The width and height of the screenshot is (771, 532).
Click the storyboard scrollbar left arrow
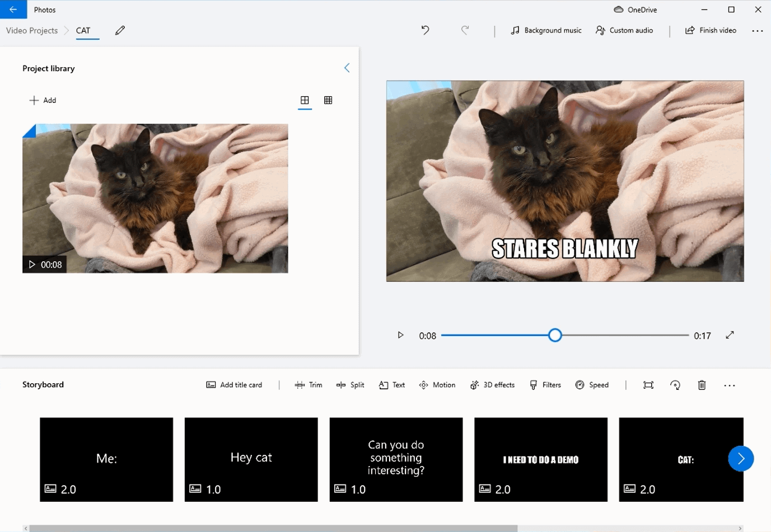(26, 528)
